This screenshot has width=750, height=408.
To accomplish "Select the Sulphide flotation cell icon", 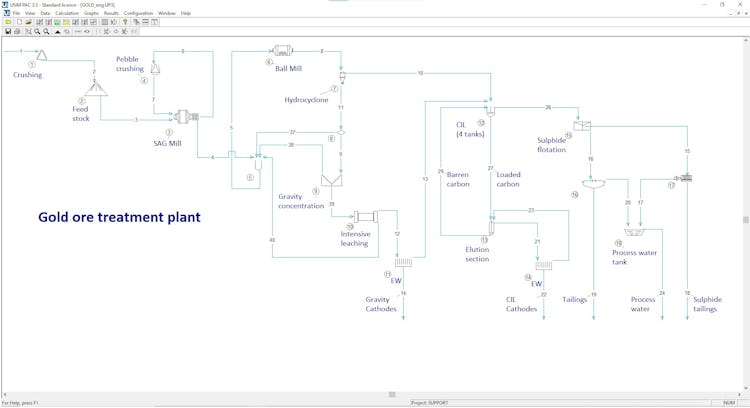I will coord(582,126).
